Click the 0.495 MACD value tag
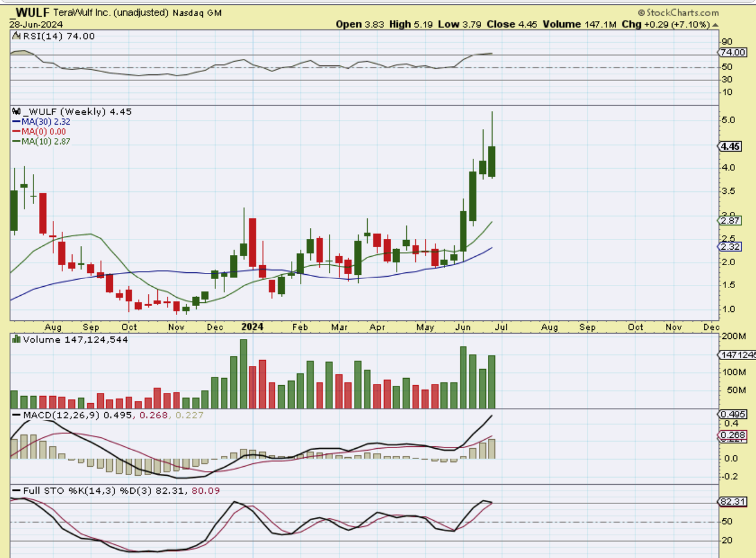756x558 pixels. [x=733, y=415]
